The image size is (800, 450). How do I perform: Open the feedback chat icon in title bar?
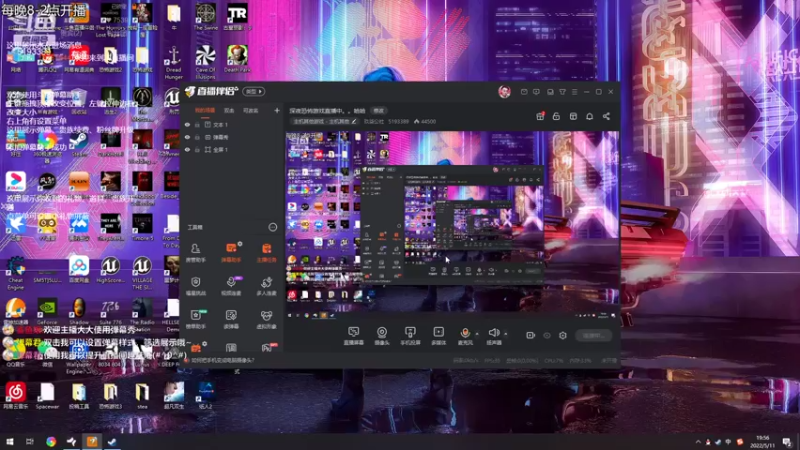coord(536,92)
